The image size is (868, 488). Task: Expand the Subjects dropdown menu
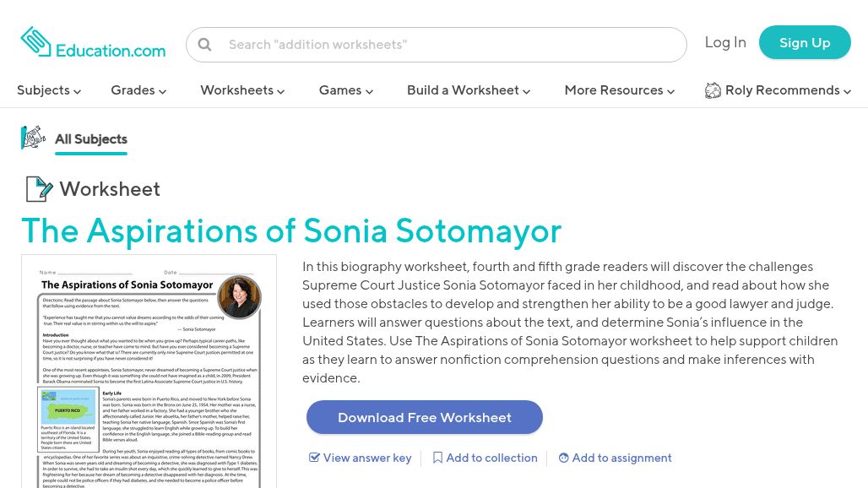click(49, 90)
